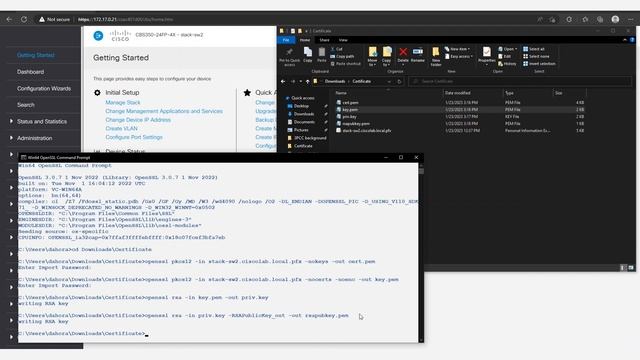The height and width of the screenshot is (360, 640).
Task: Click the Not secure warning icon
Action: (x=42, y=19)
